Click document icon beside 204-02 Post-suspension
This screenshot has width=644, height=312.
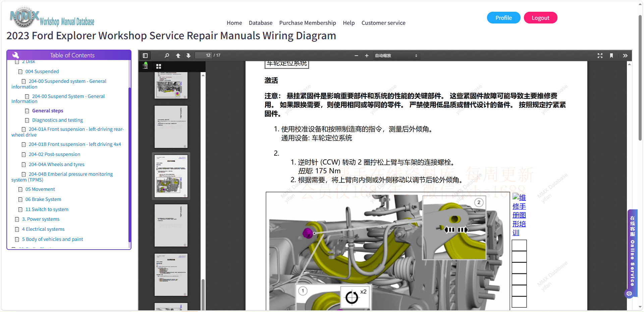(x=24, y=155)
